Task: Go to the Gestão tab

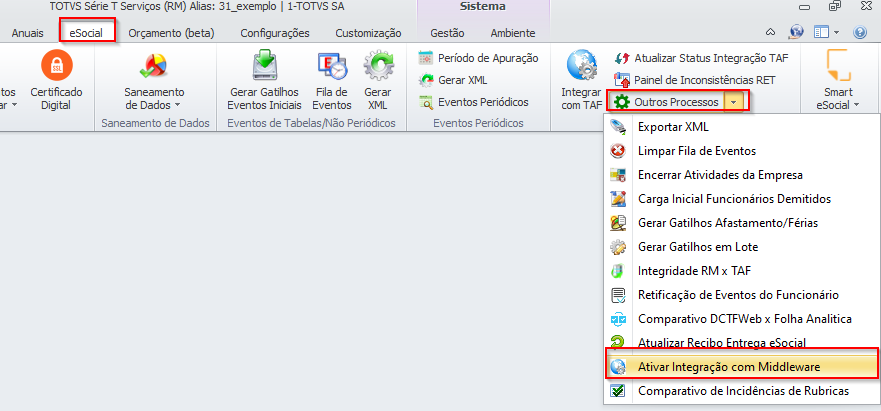Action: pyautogui.click(x=447, y=33)
